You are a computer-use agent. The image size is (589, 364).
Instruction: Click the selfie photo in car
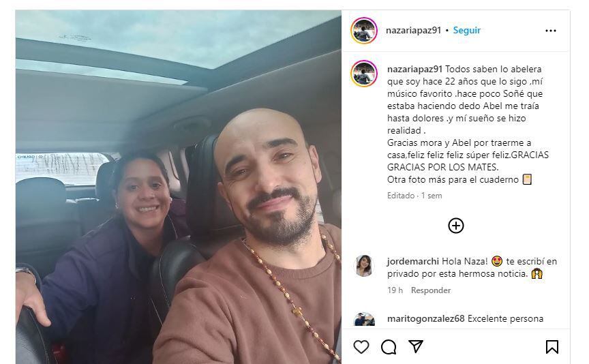coord(179,187)
